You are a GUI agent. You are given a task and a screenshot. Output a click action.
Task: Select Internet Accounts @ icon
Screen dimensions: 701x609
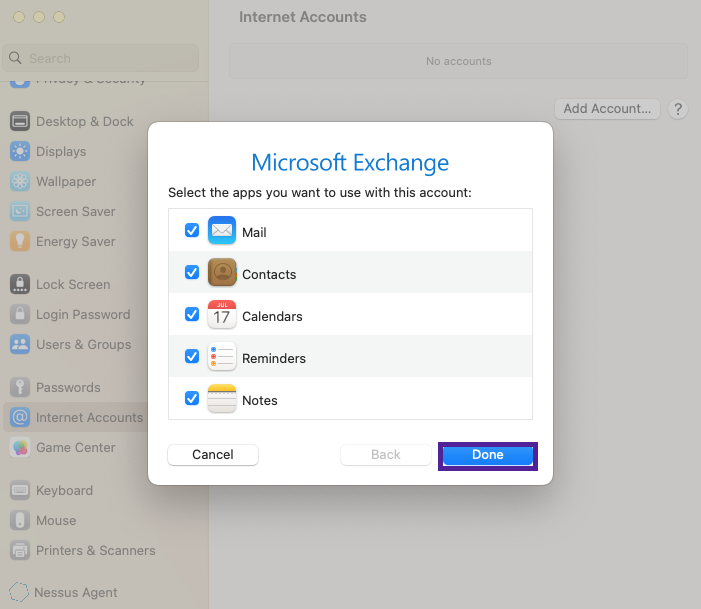20,417
